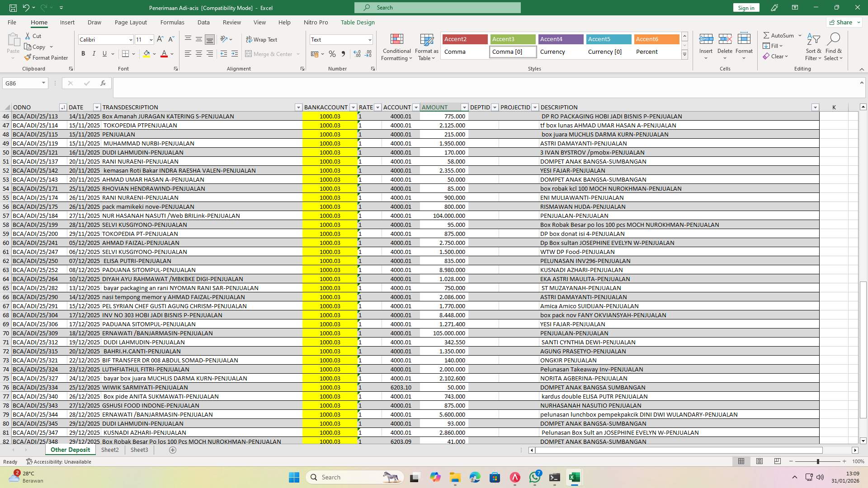The width and height of the screenshot is (868, 488).
Task: Open the AMOUNT column filter dropdown
Action: coord(464,107)
